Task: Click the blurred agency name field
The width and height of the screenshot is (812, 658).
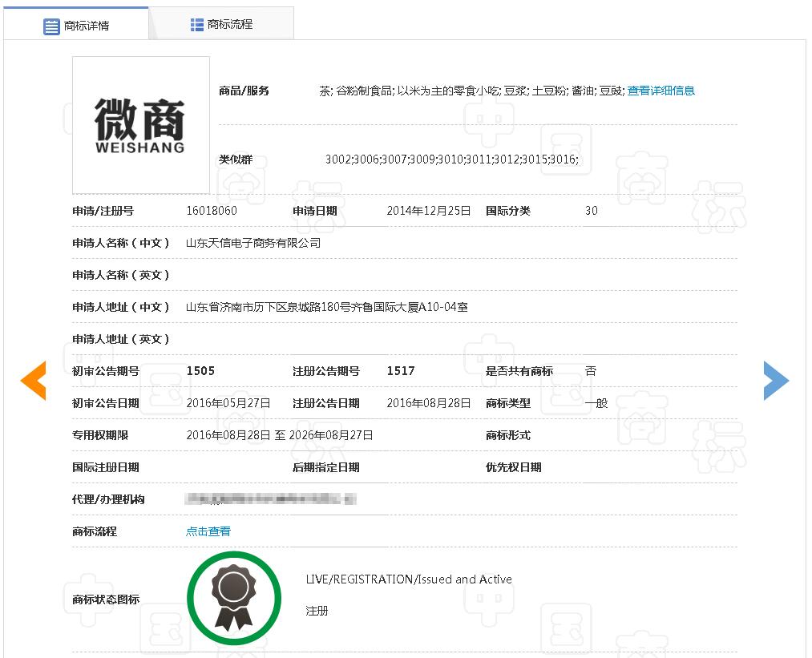Action: click(x=269, y=499)
